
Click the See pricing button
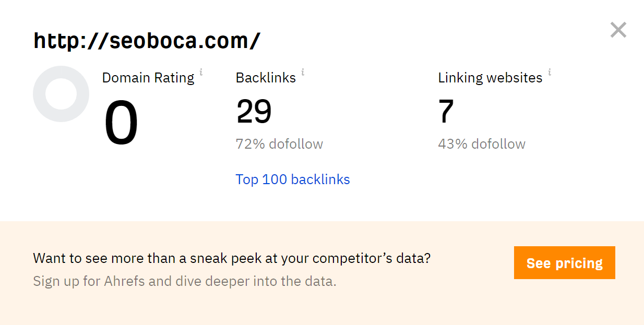click(x=565, y=263)
